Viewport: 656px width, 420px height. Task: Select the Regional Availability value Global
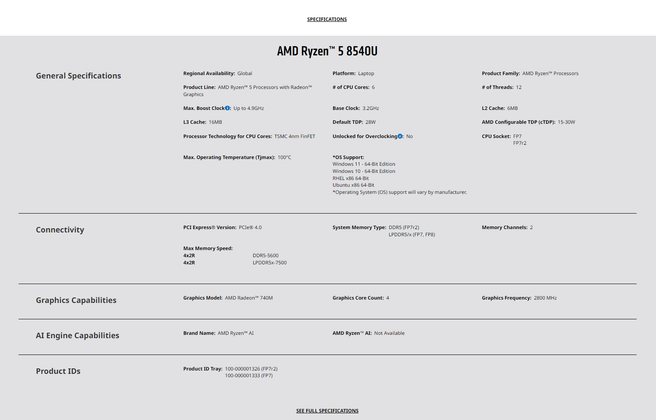tap(245, 73)
